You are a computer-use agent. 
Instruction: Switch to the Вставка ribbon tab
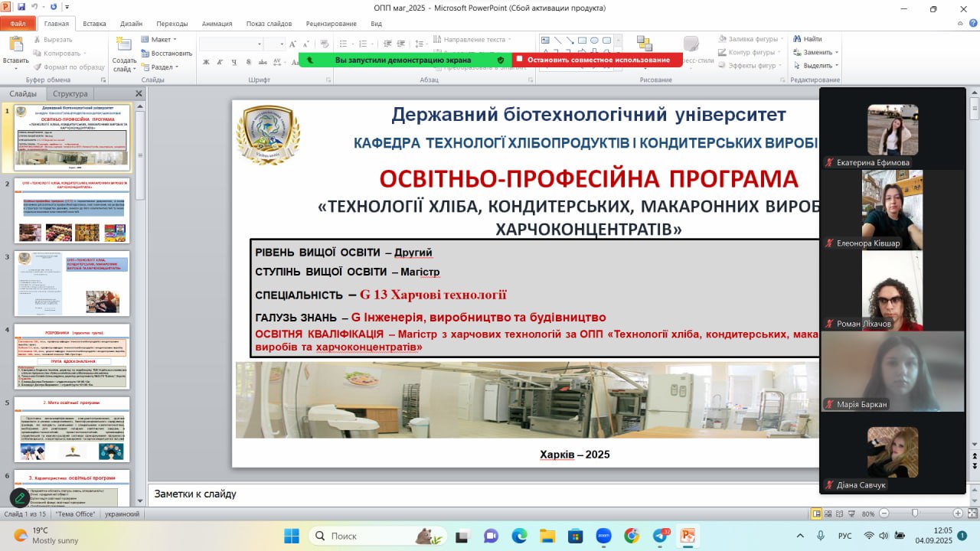94,24
